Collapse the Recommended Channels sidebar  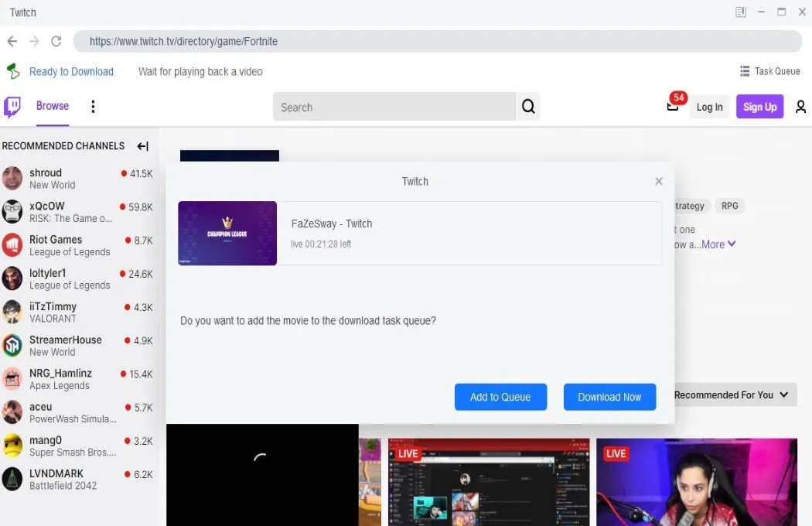(x=142, y=146)
